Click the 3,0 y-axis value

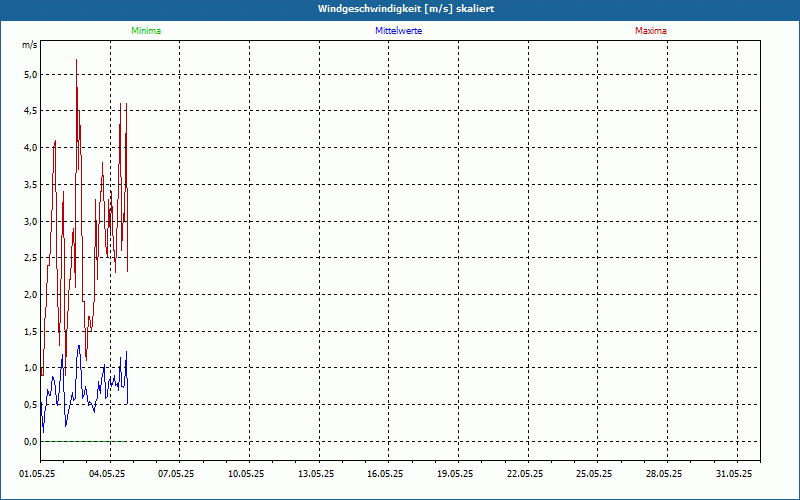31,221
